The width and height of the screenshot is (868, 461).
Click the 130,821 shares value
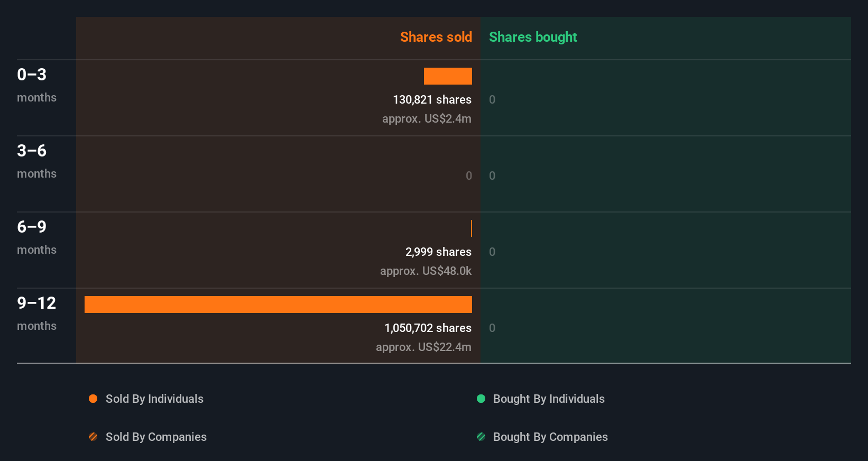pyautogui.click(x=432, y=99)
